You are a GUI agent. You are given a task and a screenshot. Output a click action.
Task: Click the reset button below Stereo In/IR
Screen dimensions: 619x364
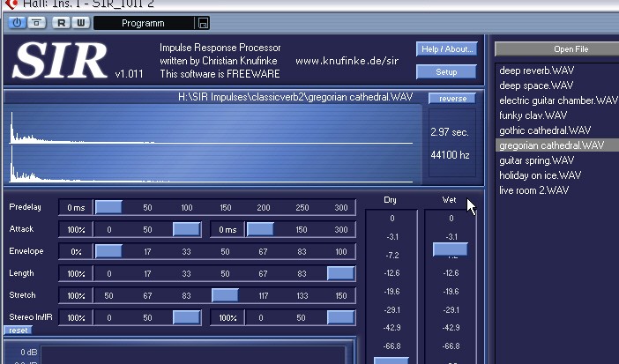point(19,330)
